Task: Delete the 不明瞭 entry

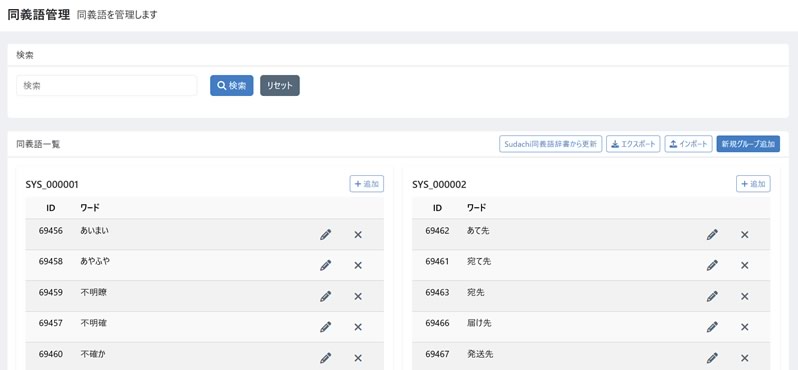Action: coord(358,296)
